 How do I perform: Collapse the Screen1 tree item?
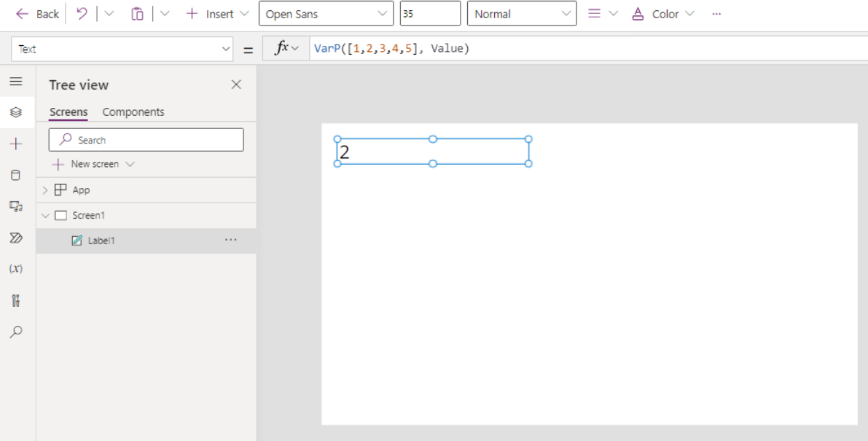[45, 215]
